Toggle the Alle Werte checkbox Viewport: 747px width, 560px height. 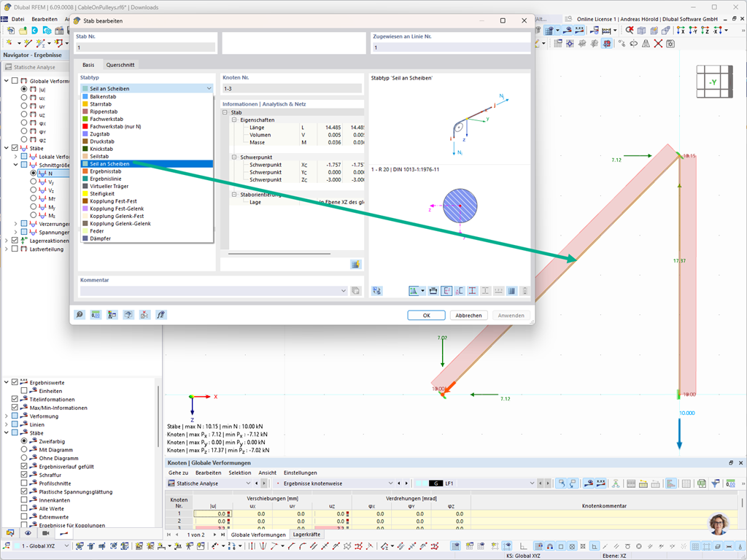click(24, 508)
